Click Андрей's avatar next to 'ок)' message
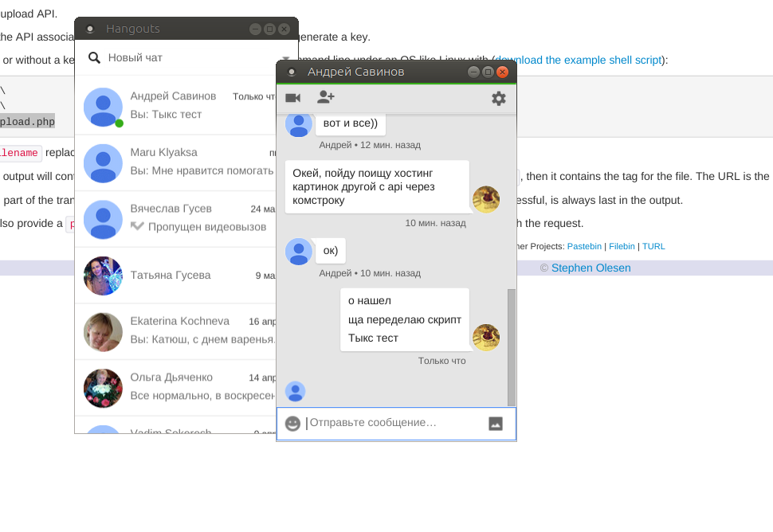 299,251
